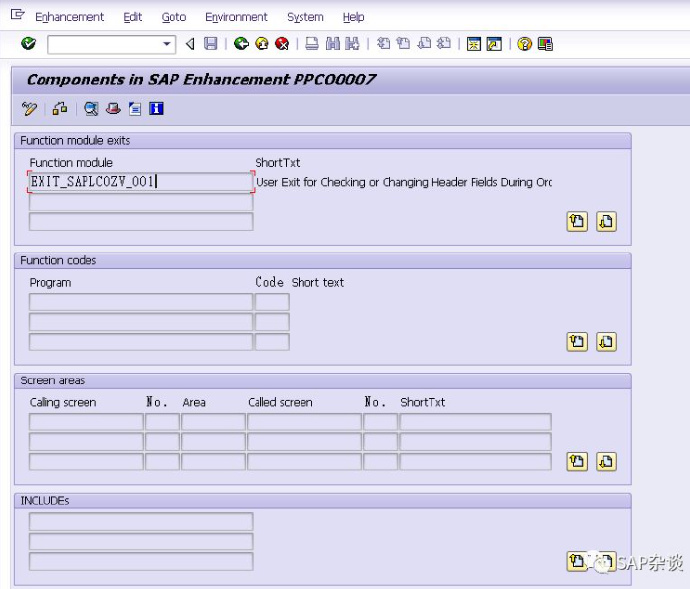Click the first Code field under Code header
The image size is (690, 589).
272,302
